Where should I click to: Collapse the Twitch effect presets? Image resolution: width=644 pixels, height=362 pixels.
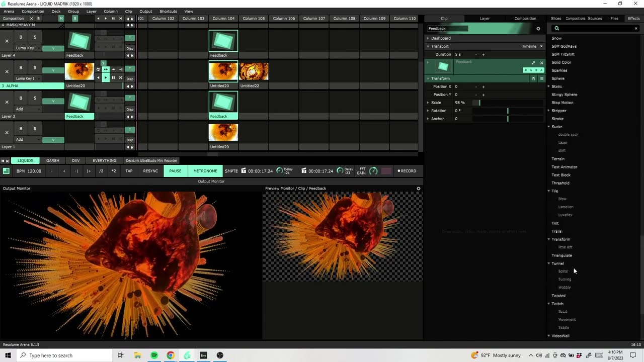point(549,304)
